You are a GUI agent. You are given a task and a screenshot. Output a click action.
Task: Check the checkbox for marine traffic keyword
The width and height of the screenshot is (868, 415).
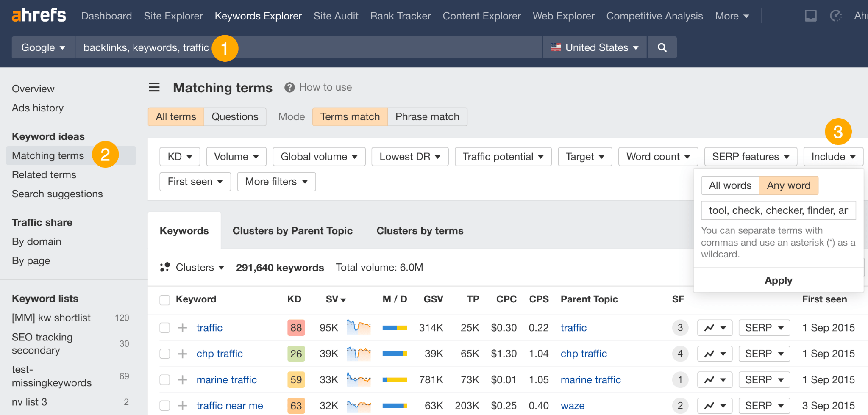click(x=164, y=379)
